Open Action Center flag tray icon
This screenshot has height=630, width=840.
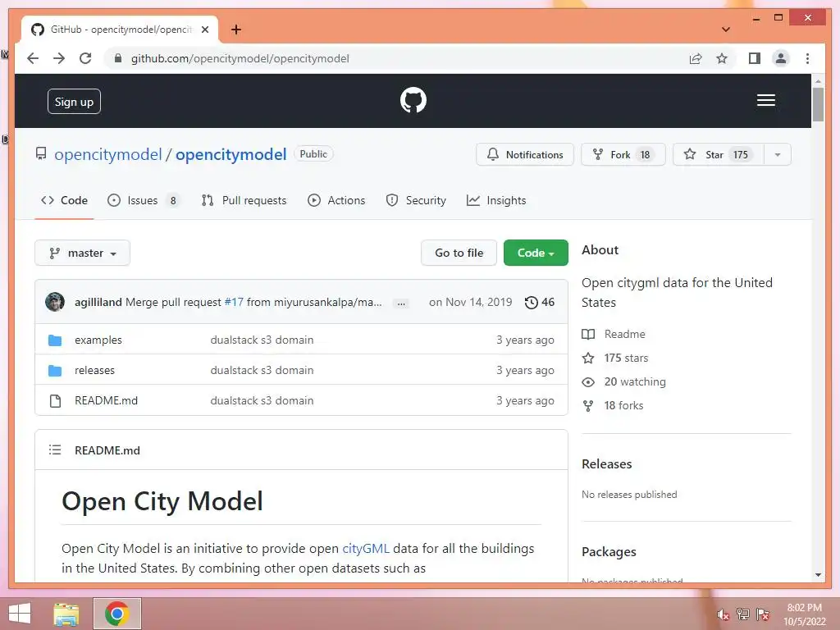(763, 614)
